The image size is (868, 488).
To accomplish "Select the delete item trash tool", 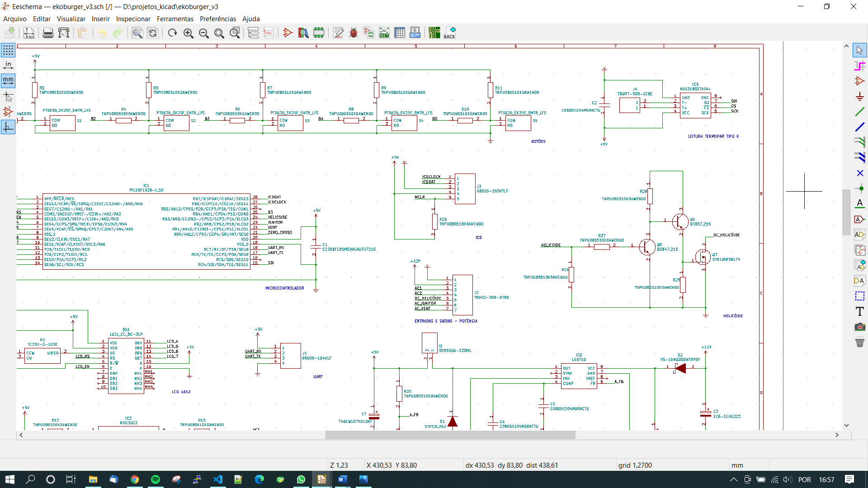I will click(859, 342).
